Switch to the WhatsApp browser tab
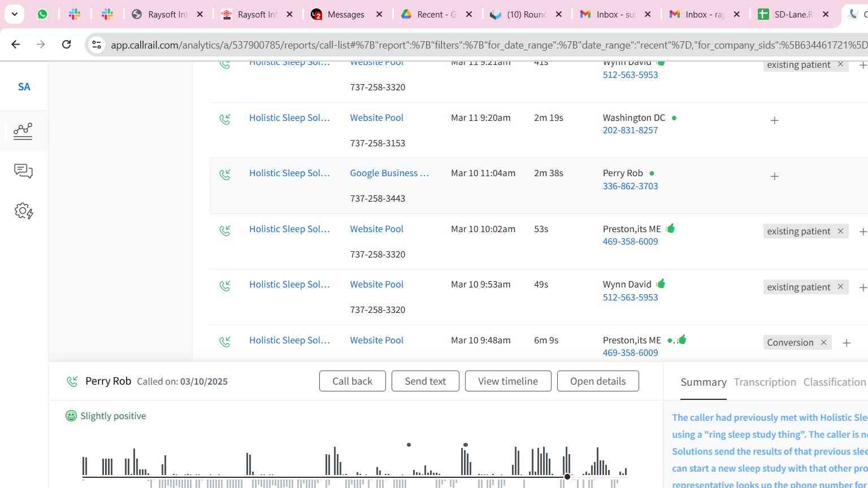 tap(42, 14)
